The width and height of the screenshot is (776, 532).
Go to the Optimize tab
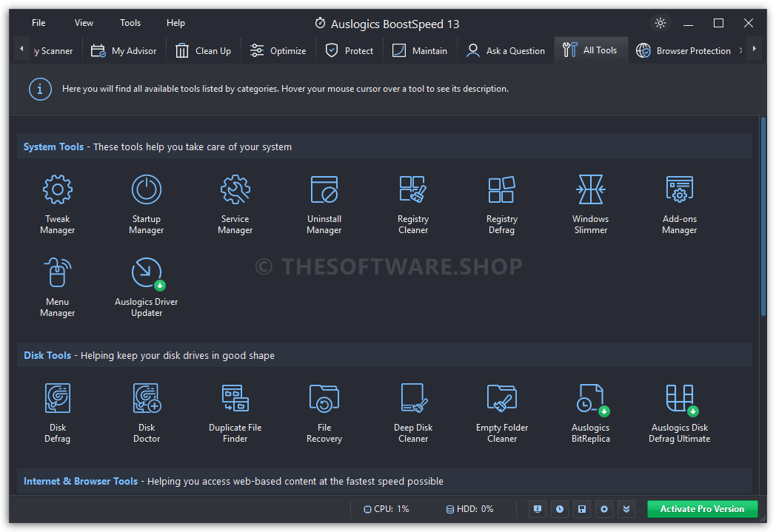tap(278, 51)
